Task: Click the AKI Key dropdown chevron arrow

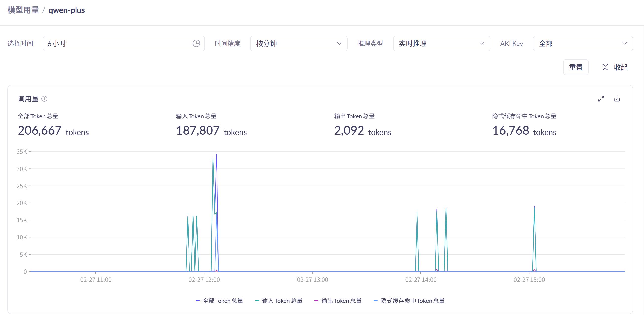Action: click(x=625, y=43)
